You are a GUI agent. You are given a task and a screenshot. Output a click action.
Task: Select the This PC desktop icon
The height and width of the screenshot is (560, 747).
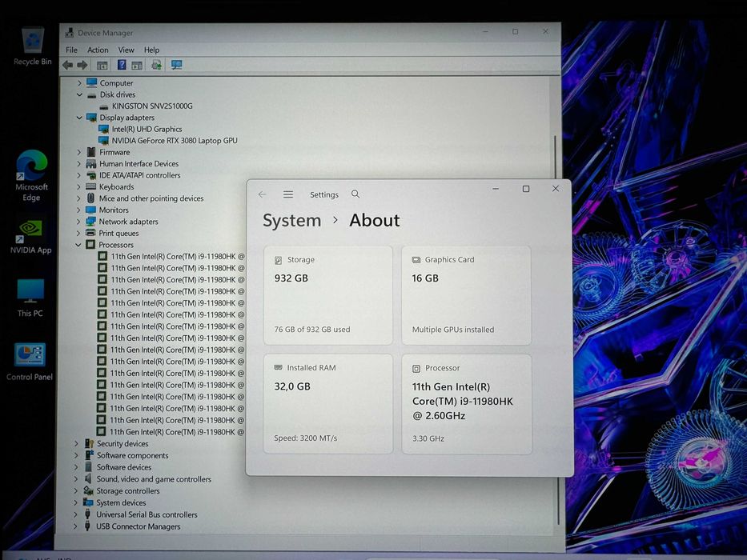tap(30, 298)
